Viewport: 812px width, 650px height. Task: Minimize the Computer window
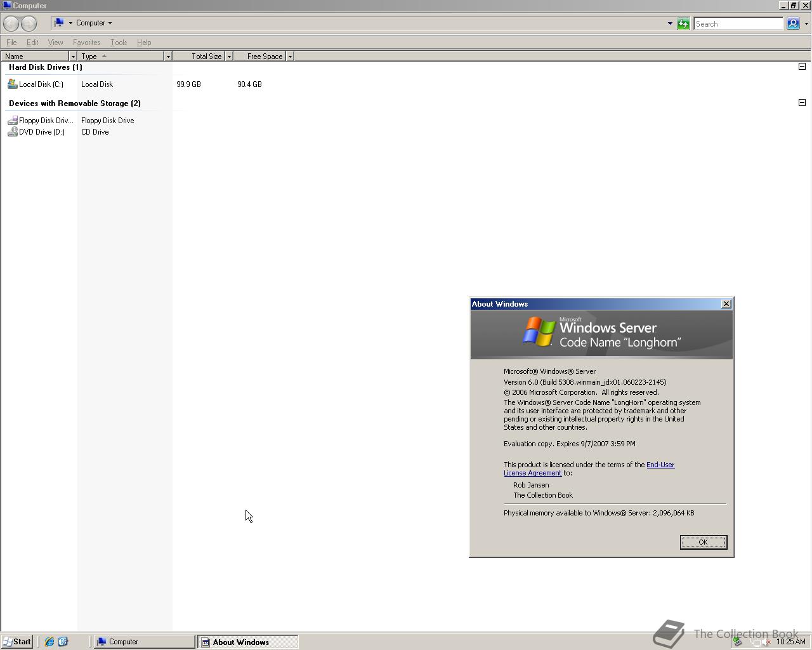tap(783, 5)
